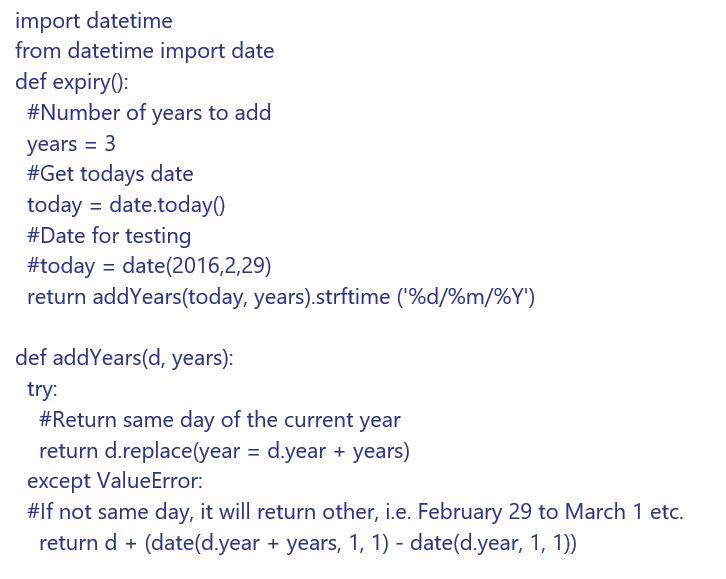Click the "def expiry():" function definition

pyautogui.click(x=72, y=82)
